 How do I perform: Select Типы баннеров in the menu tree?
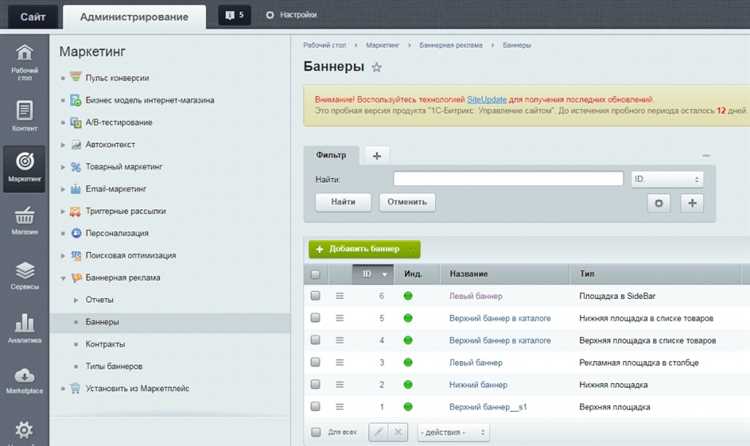pos(114,366)
